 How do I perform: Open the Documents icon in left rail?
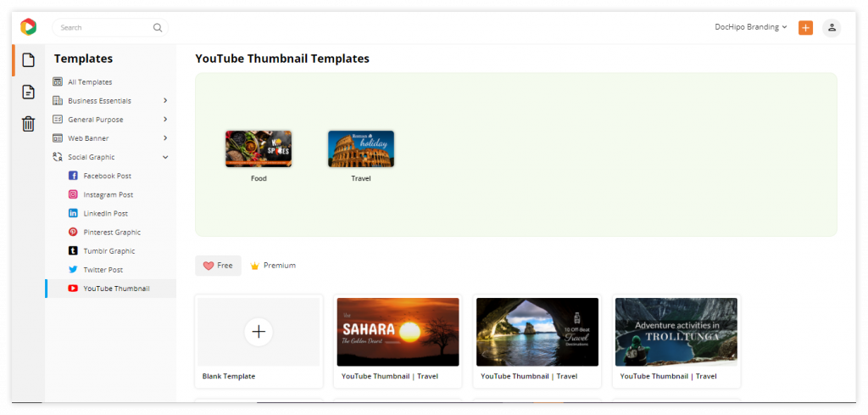(28, 92)
